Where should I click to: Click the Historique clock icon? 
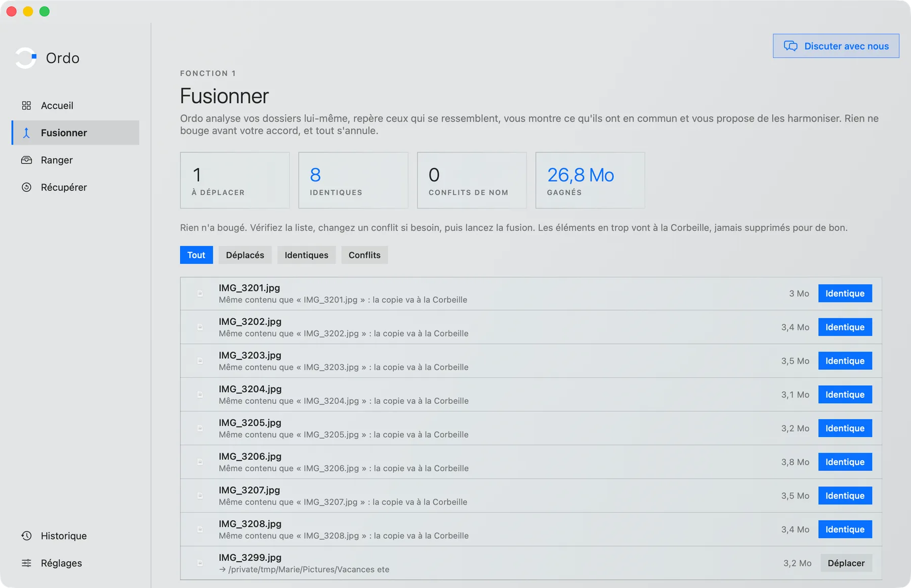coord(26,536)
